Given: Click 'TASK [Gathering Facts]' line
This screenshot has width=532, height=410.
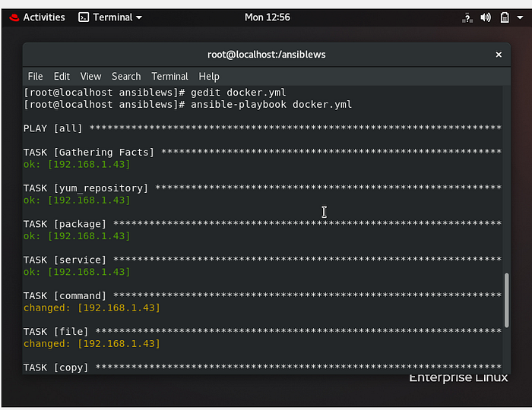Looking at the screenshot, I should [262, 152].
